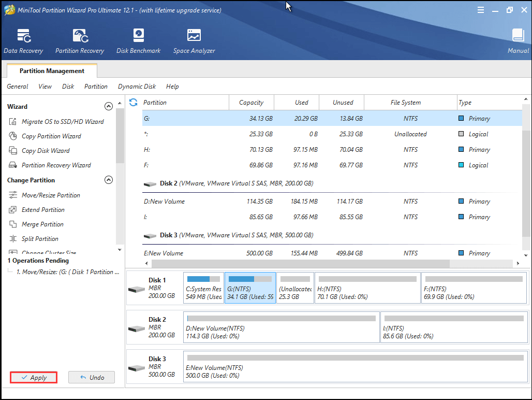
Task: Sort by the File System column header
Action: 410,102
